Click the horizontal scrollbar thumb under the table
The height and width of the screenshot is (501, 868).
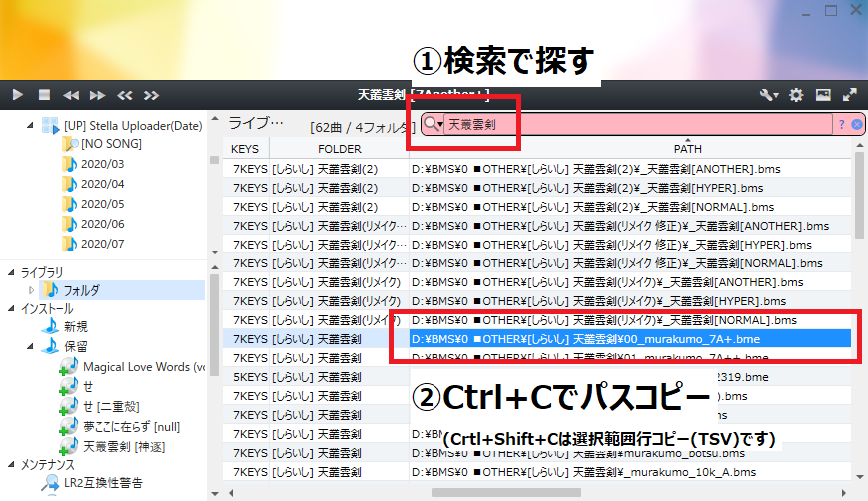[506, 492]
